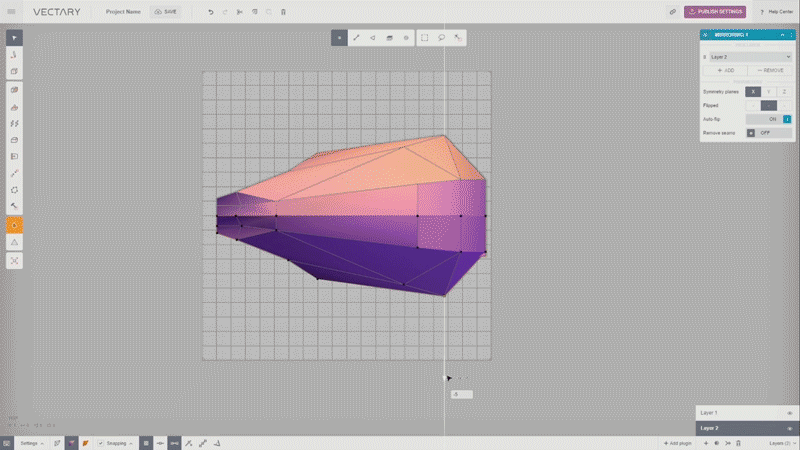Switch to object selection mode
800x450 pixels.
point(389,38)
